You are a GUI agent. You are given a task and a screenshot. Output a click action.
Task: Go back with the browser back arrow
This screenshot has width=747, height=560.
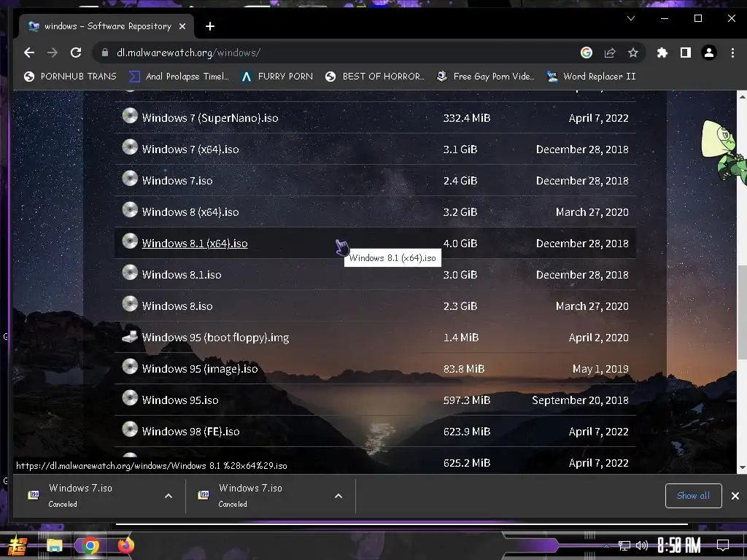click(x=29, y=52)
